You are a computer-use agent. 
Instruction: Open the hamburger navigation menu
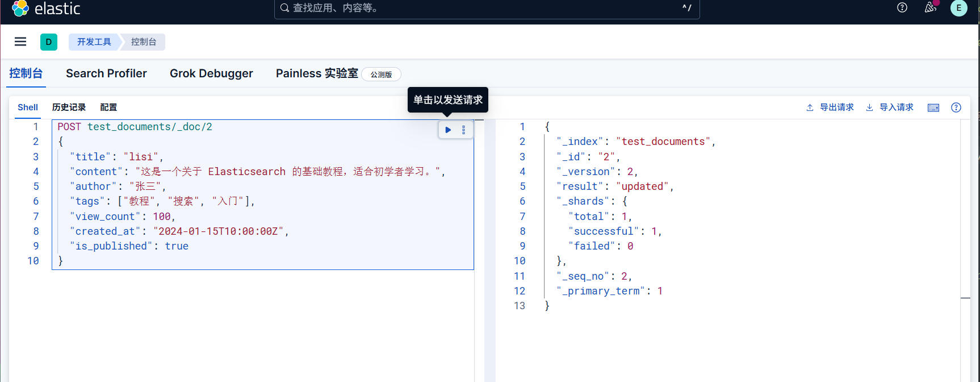coord(20,41)
